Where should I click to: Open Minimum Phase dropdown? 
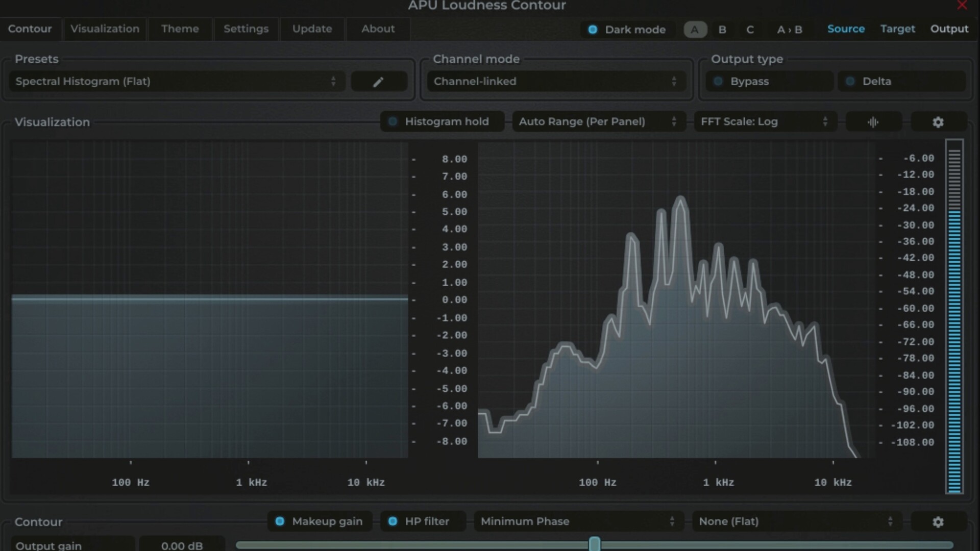578,521
